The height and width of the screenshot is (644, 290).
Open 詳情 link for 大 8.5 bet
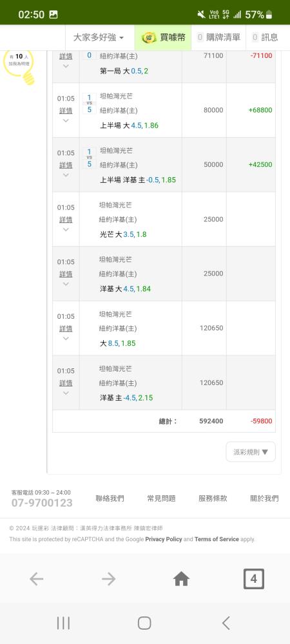(x=66, y=328)
